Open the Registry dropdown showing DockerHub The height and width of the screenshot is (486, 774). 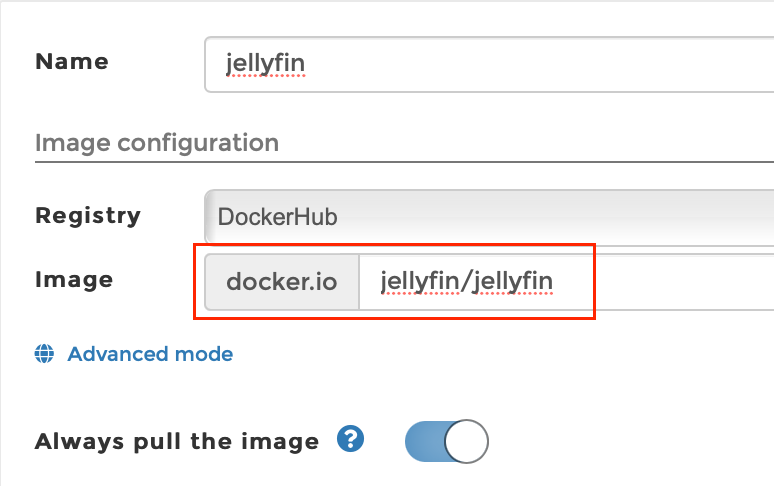(489, 217)
